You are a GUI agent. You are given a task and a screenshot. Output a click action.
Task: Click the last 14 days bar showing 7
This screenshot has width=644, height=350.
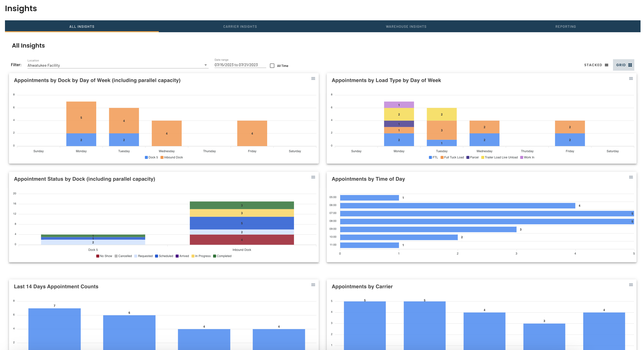[55, 329]
